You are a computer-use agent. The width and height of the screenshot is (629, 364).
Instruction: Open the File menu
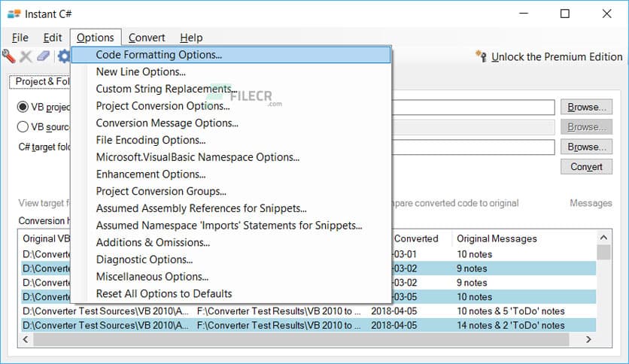(x=20, y=38)
